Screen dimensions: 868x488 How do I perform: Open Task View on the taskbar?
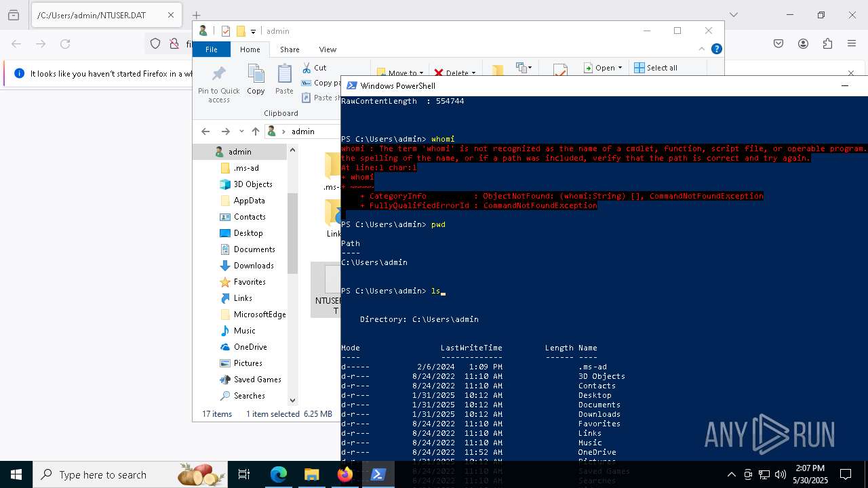tap(244, 474)
